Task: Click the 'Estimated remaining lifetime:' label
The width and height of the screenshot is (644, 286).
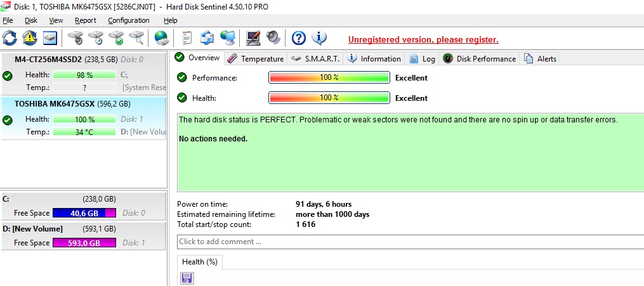Action: point(227,214)
